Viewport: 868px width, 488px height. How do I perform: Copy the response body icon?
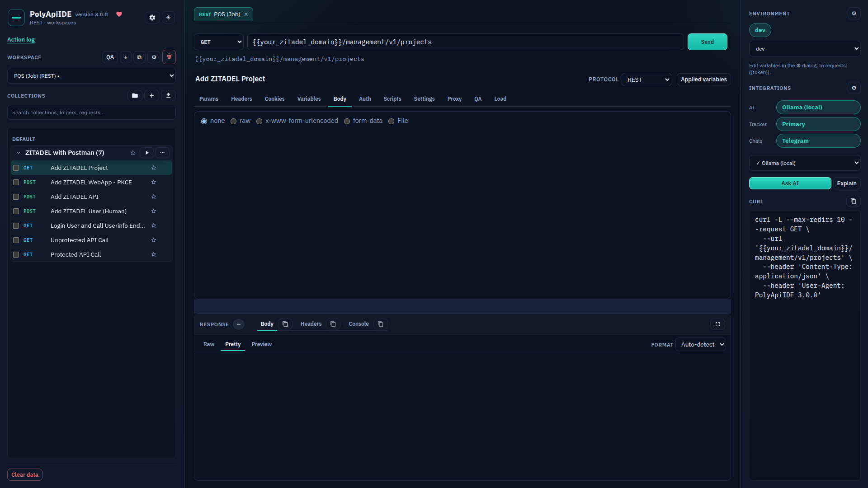pos(285,324)
